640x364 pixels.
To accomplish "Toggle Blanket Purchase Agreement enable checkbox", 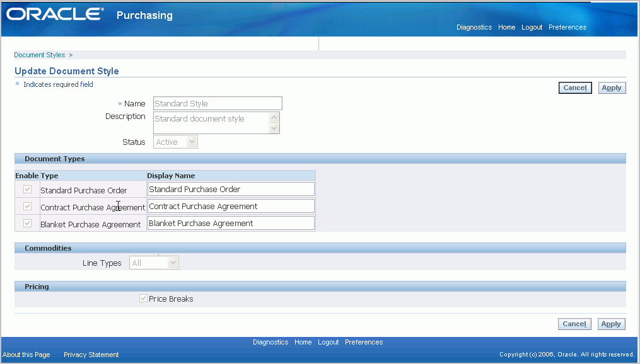I will pos(27,224).
